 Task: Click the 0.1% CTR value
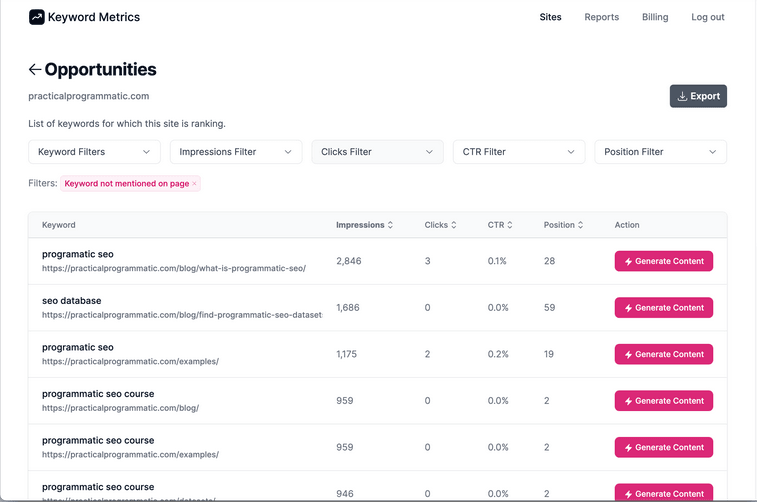[x=497, y=261]
